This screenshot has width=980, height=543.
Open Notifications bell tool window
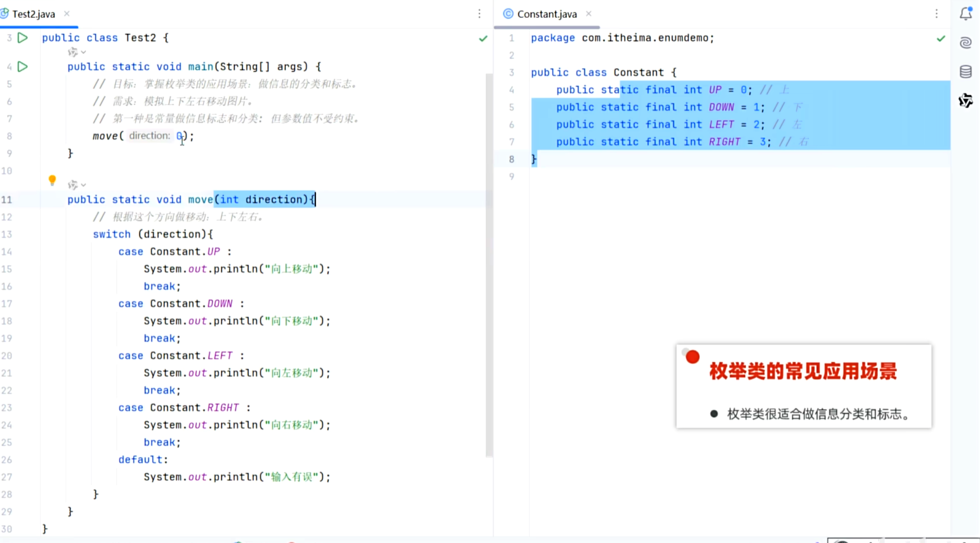(966, 13)
